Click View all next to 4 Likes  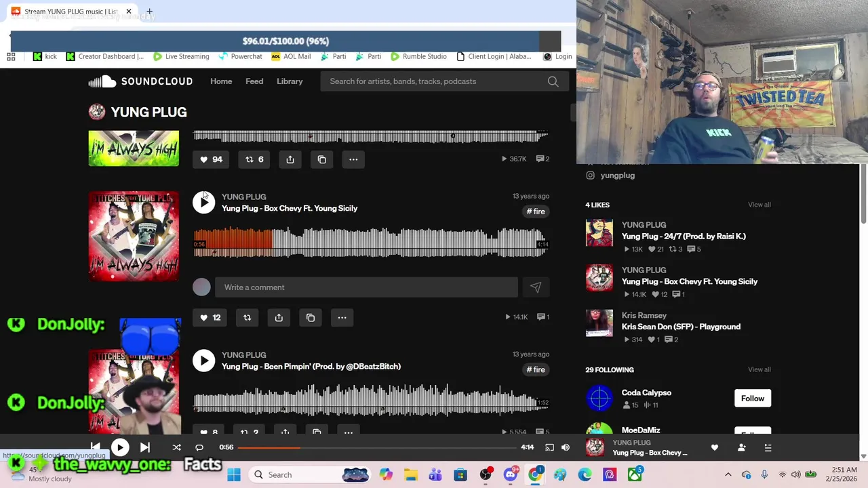coord(759,205)
